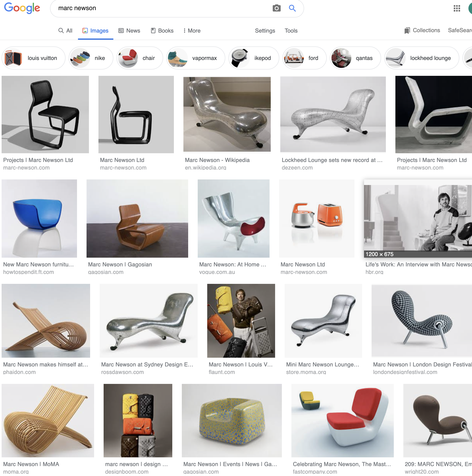Click the search by image camera icon

pyautogui.click(x=276, y=8)
